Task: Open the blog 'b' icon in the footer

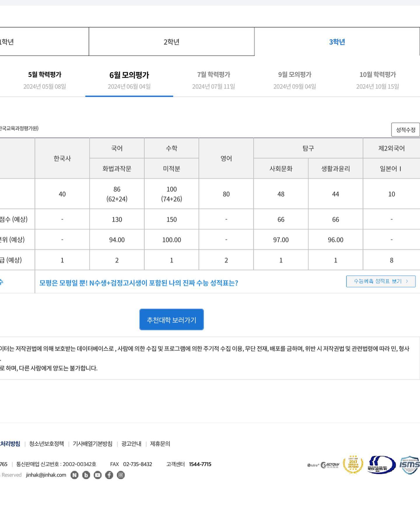Action: [86, 475]
